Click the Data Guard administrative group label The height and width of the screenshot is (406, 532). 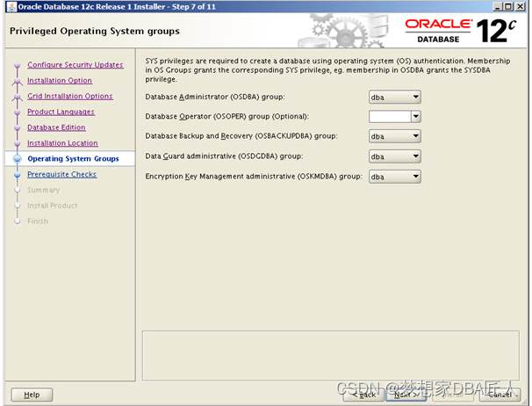(224, 156)
